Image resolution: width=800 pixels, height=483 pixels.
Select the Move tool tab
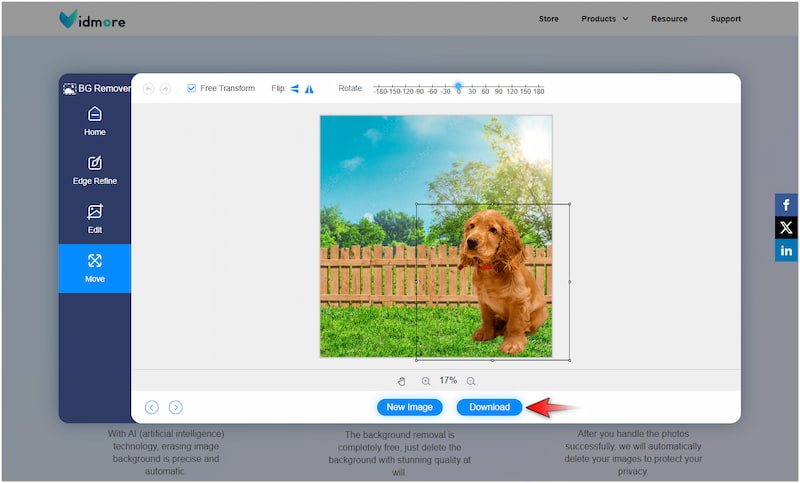(x=94, y=267)
